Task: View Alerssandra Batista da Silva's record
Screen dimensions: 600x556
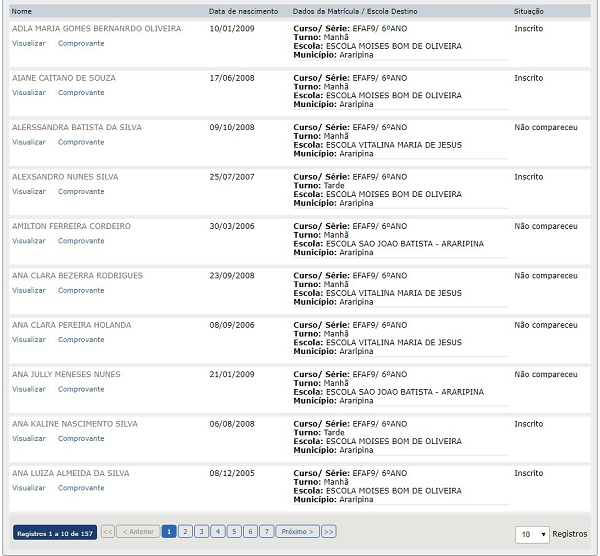Action: (x=29, y=142)
